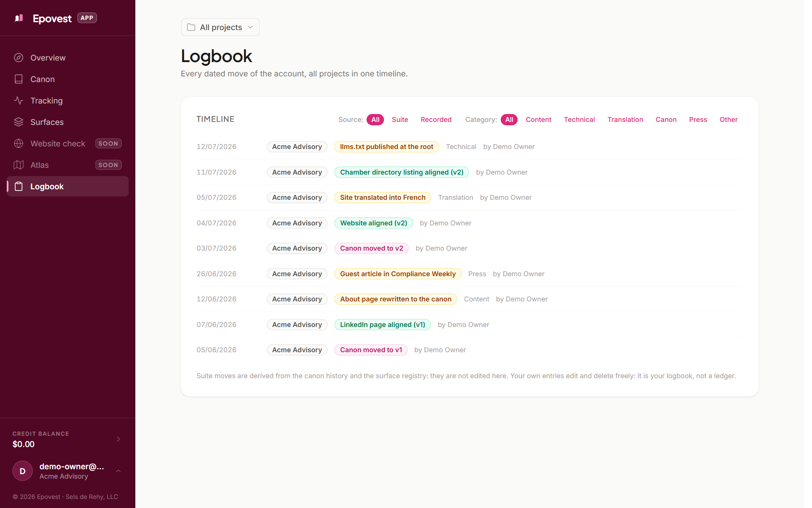Click 'Translation' label on French site row

456,198
